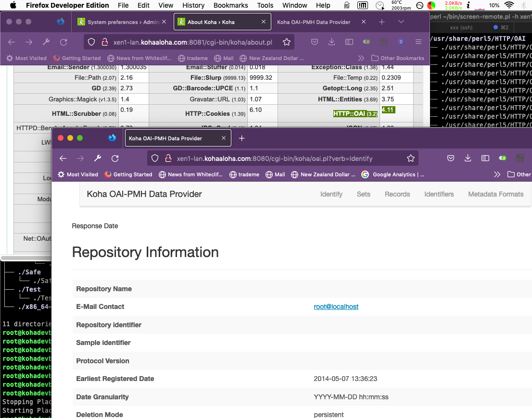Screen dimensions: 532x418
Task: Save the about.pl page to Pocket
Action: tap(314, 42)
